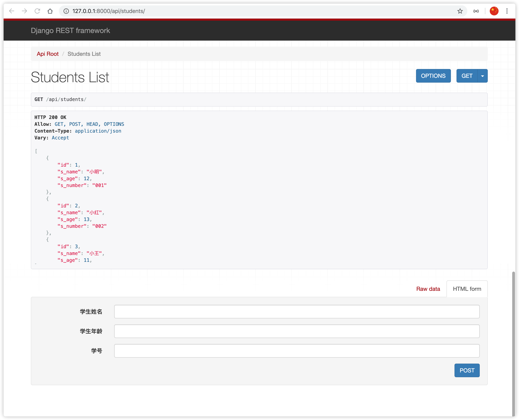Switch to the HTML form tab
The image size is (519, 420).
click(x=467, y=289)
